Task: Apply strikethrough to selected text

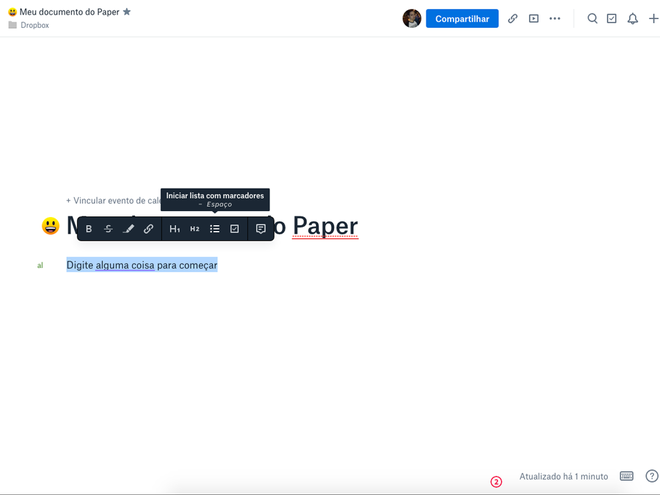Action: coord(108,229)
